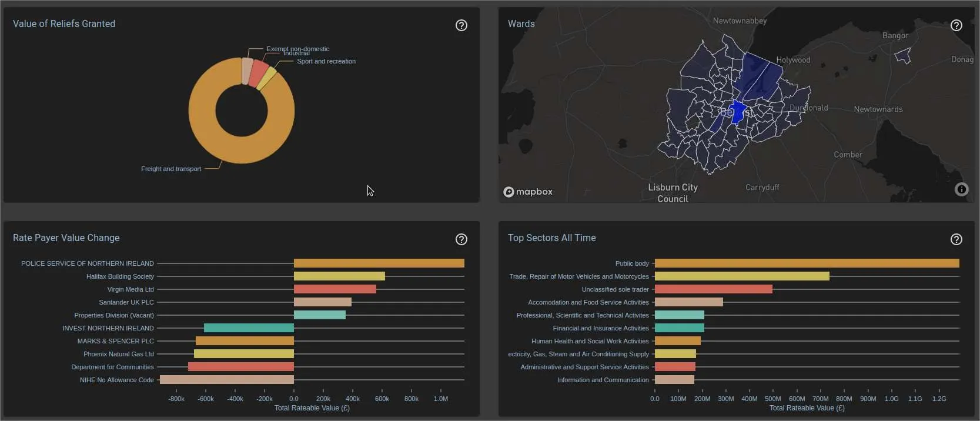Click 'Top Sectors All Time' title
This screenshot has height=421, width=980.
point(552,238)
